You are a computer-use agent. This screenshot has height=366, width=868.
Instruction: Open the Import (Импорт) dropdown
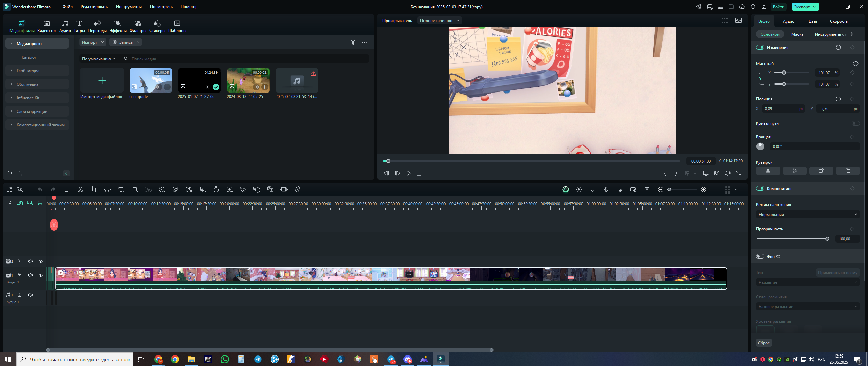(x=93, y=42)
